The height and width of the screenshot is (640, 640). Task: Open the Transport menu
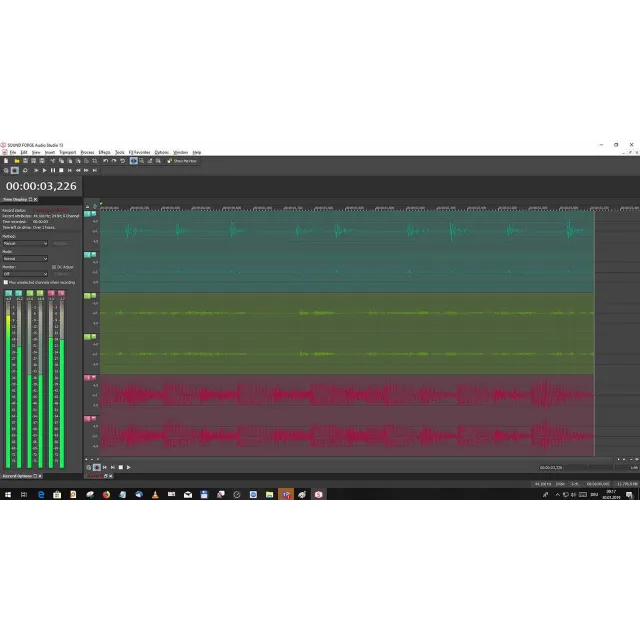(68, 152)
